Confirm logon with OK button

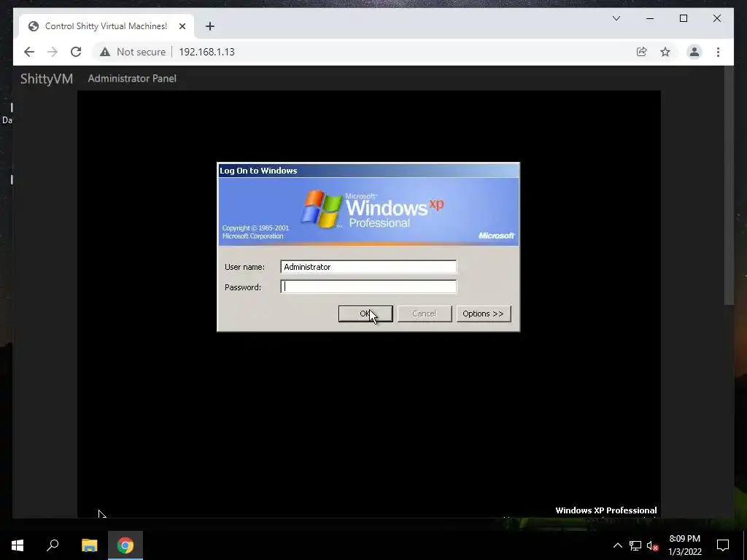pos(365,314)
